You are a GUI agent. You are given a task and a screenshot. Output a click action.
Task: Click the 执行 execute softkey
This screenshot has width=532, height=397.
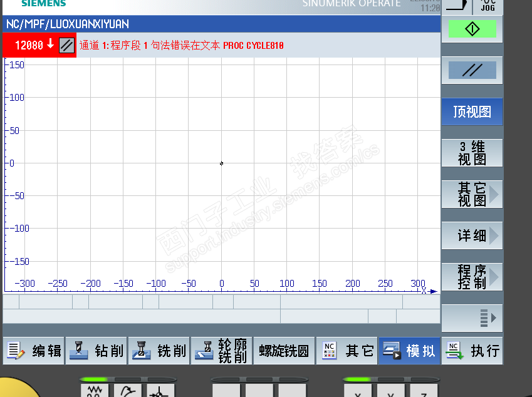(472, 351)
